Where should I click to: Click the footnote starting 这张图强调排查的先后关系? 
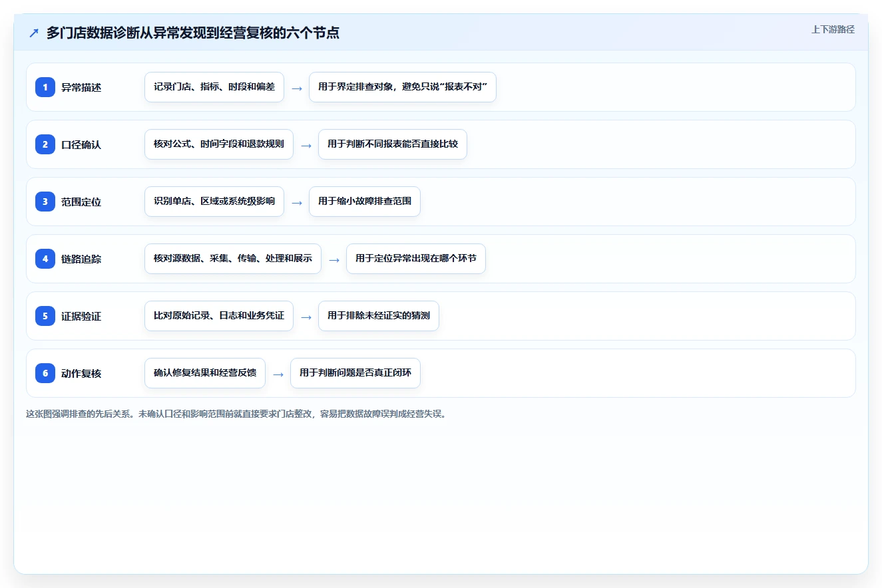click(x=236, y=414)
